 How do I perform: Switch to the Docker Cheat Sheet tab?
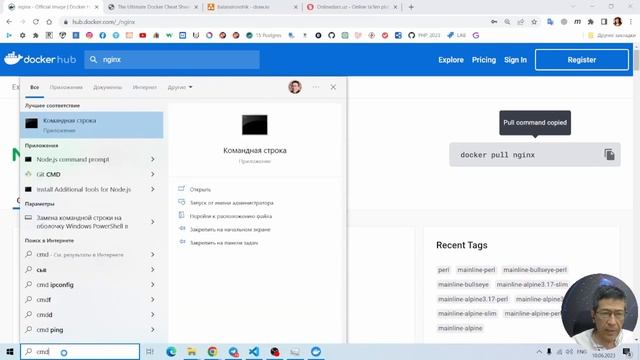(x=153, y=7)
